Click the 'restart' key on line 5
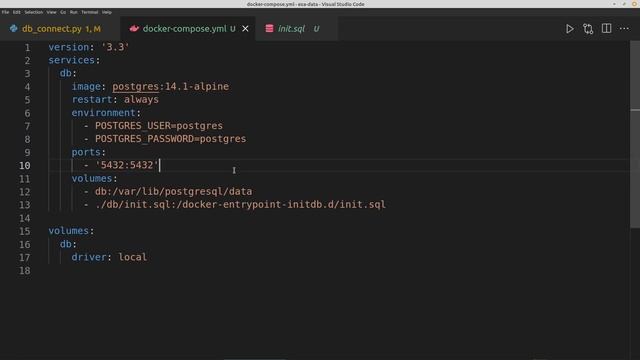The image size is (640, 360). (92, 100)
